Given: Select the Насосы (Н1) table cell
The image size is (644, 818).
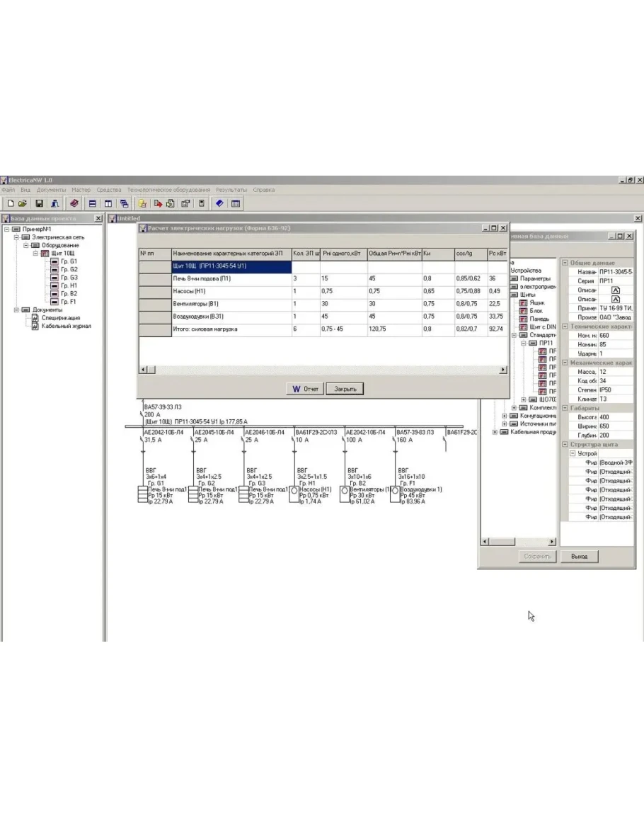Looking at the screenshot, I should pos(231,291).
